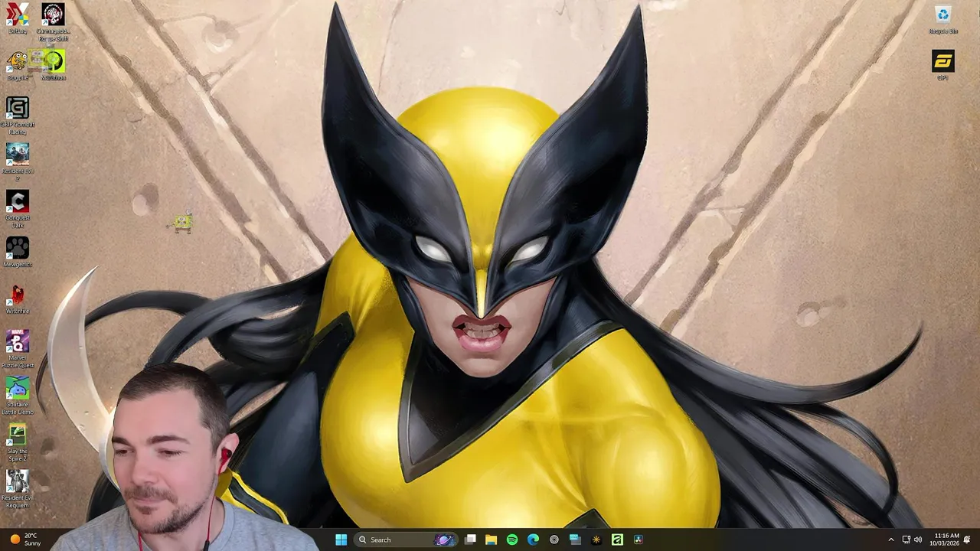Select the Mewgenics desktop shortcut
This screenshot has width=980, height=551.
pyautogui.click(x=17, y=252)
